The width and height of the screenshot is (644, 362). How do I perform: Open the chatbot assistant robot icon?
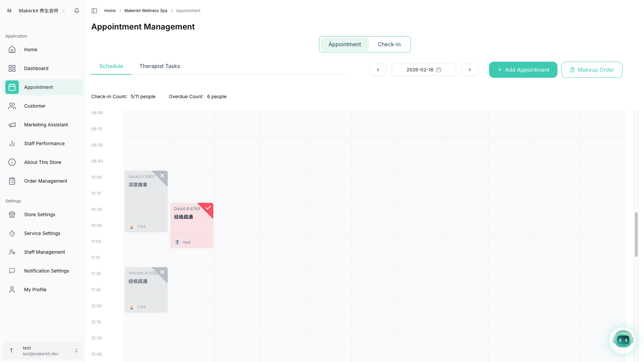(623, 340)
